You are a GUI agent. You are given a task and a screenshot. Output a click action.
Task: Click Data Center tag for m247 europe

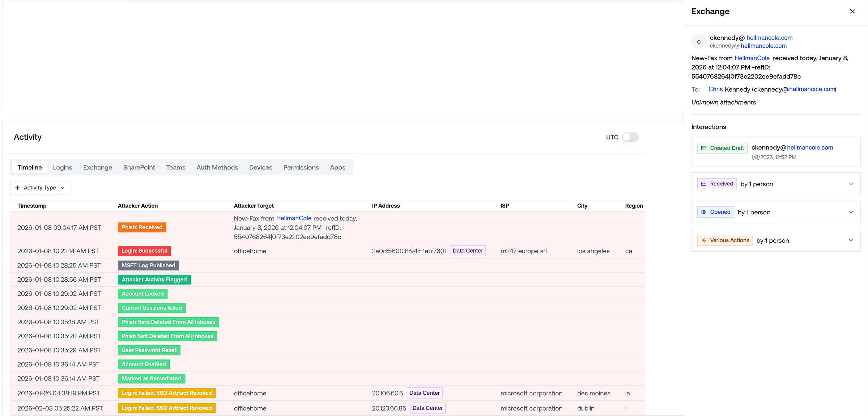click(467, 251)
